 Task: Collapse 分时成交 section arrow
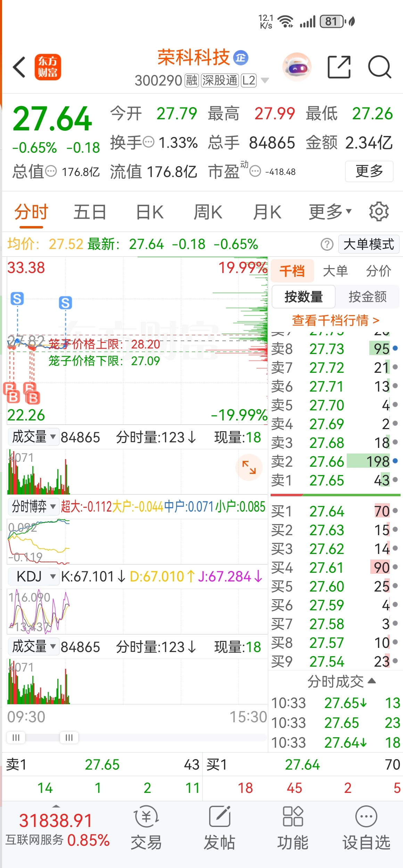pyautogui.click(x=372, y=681)
